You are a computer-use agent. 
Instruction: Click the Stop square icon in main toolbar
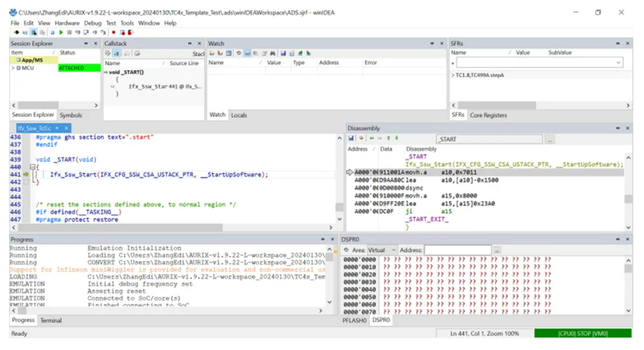(69, 32)
